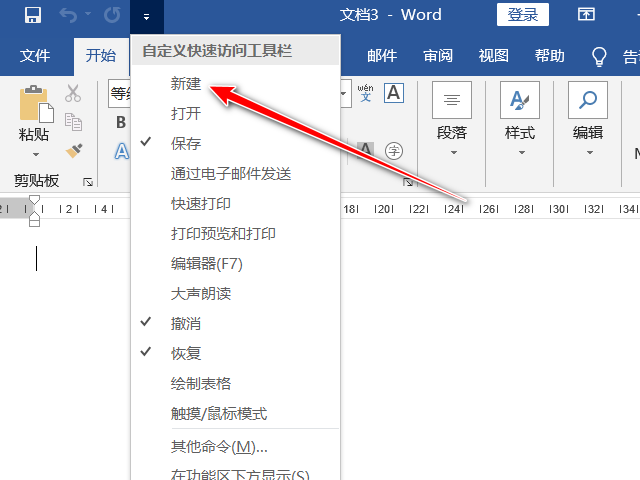
Task: Click the Enclose Characters 字 icon
Action: tap(394, 151)
